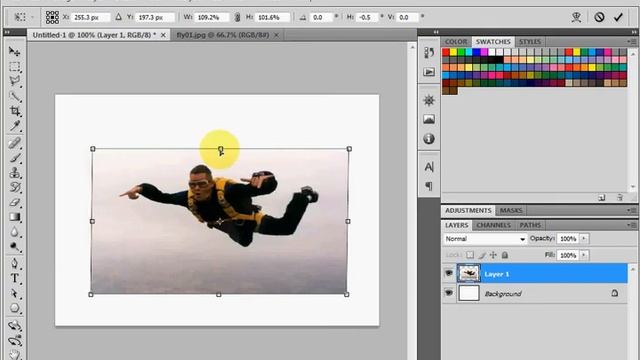640x360 pixels.
Task: Select the Rectangular Marquee tool
Action: (x=14, y=66)
